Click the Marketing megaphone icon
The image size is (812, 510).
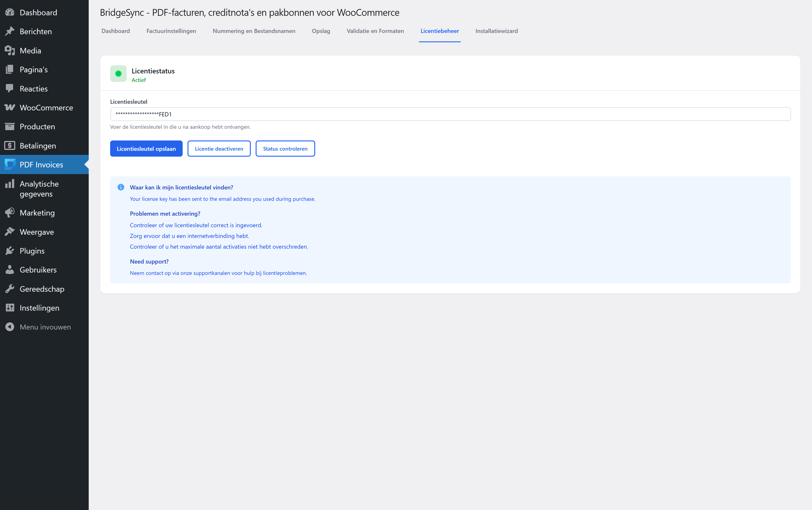coord(10,212)
